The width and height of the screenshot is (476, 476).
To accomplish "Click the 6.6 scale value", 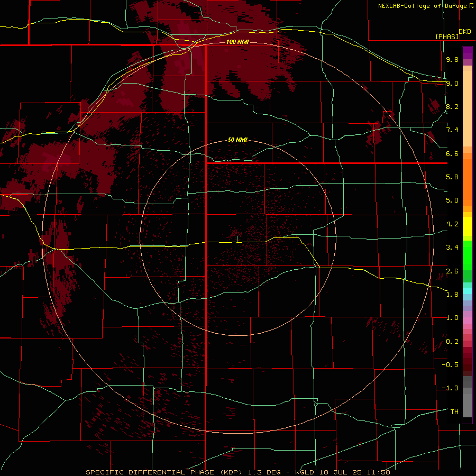I will pyautogui.click(x=452, y=153).
